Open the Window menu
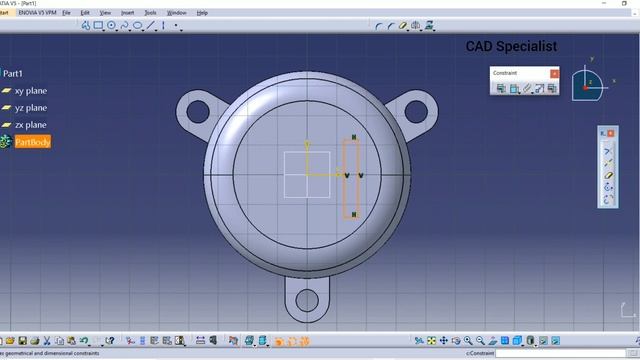The width and height of the screenshot is (640, 360). click(x=176, y=13)
